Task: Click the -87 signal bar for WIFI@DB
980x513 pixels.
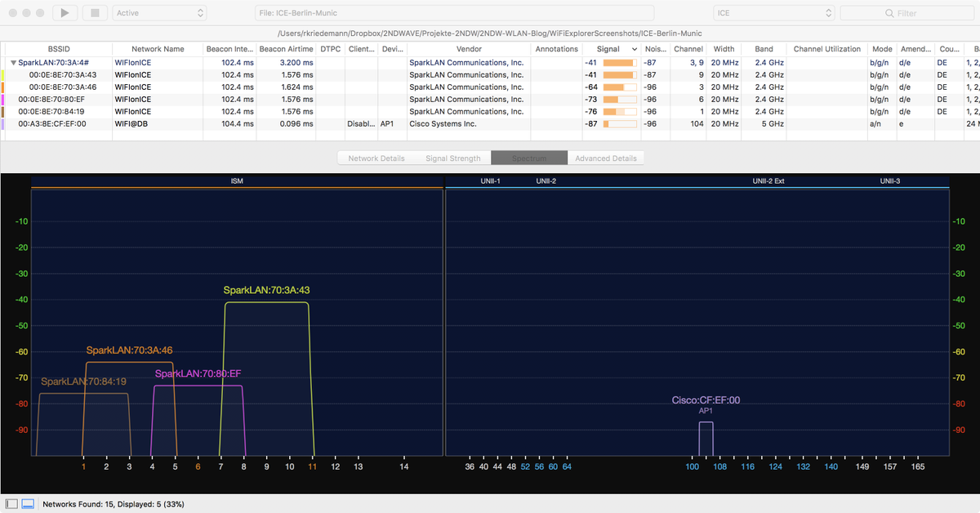Action: tap(620, 123)
